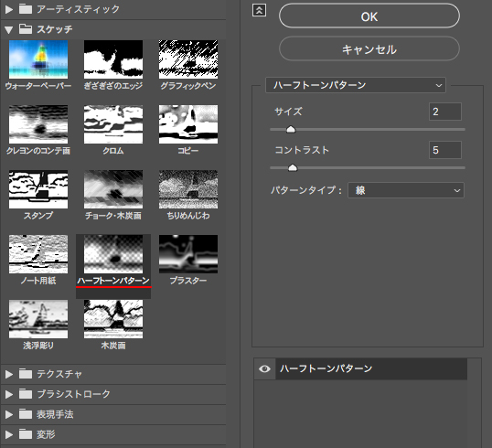Click the コントラスト slider handle
492x448 pixels.
[293, 168]
